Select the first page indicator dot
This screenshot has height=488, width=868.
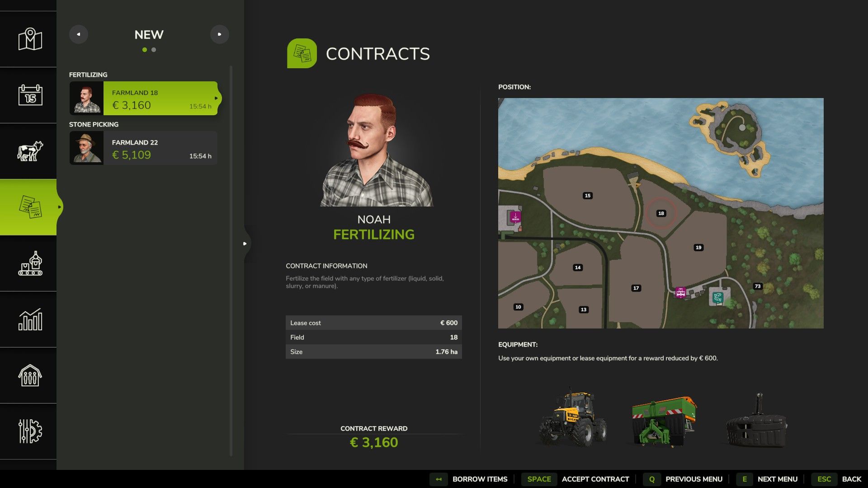click(145, 50)
